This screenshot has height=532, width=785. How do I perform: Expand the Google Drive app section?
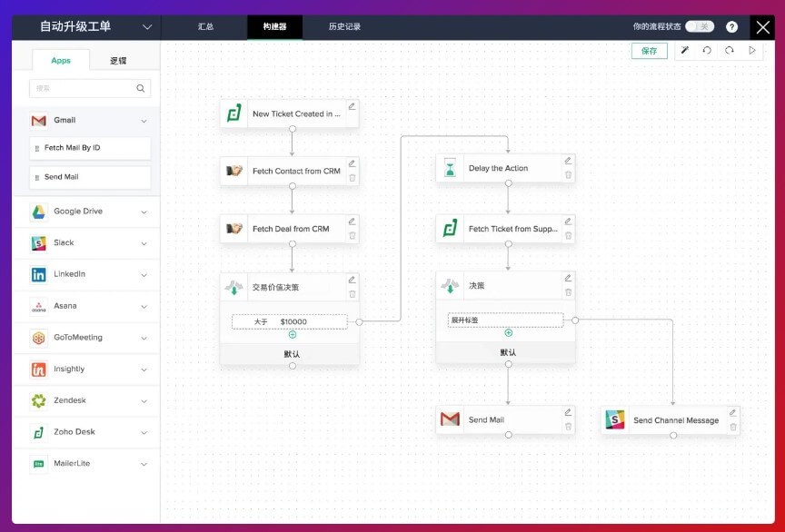[144, 212]
